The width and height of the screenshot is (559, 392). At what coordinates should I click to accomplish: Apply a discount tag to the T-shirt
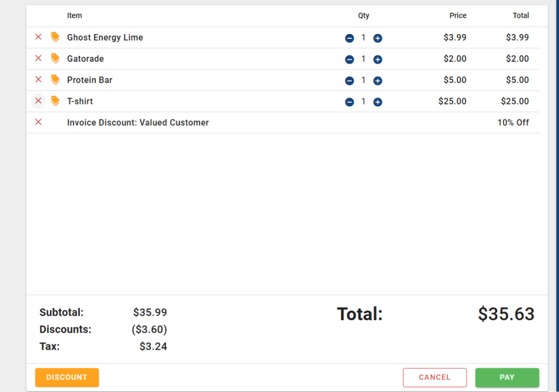(55, 101)
